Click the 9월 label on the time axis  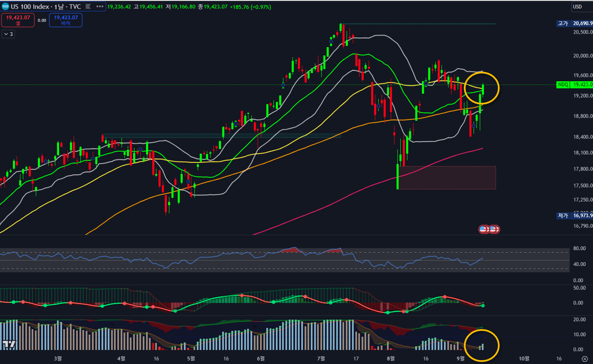[460, 358]
